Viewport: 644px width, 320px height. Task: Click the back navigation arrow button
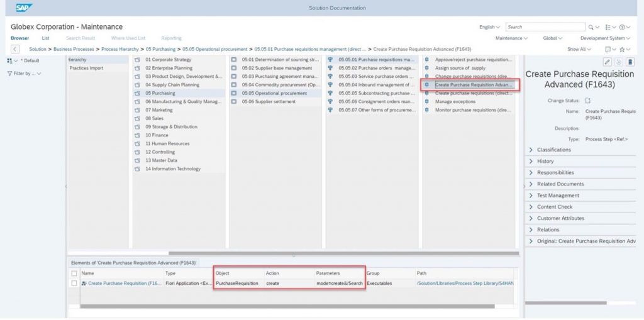[15, 49]
